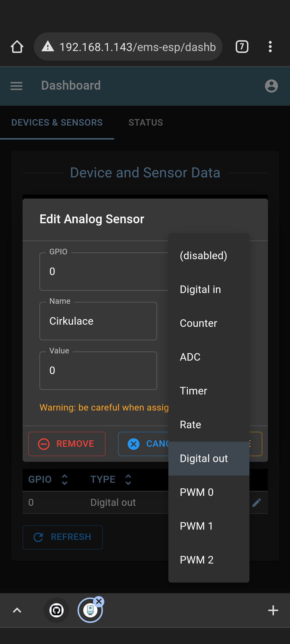The width and height of the screenshot is (290, 644).
Task: Switch to the DEVICES & SENSORS tab
Action: 57,122
